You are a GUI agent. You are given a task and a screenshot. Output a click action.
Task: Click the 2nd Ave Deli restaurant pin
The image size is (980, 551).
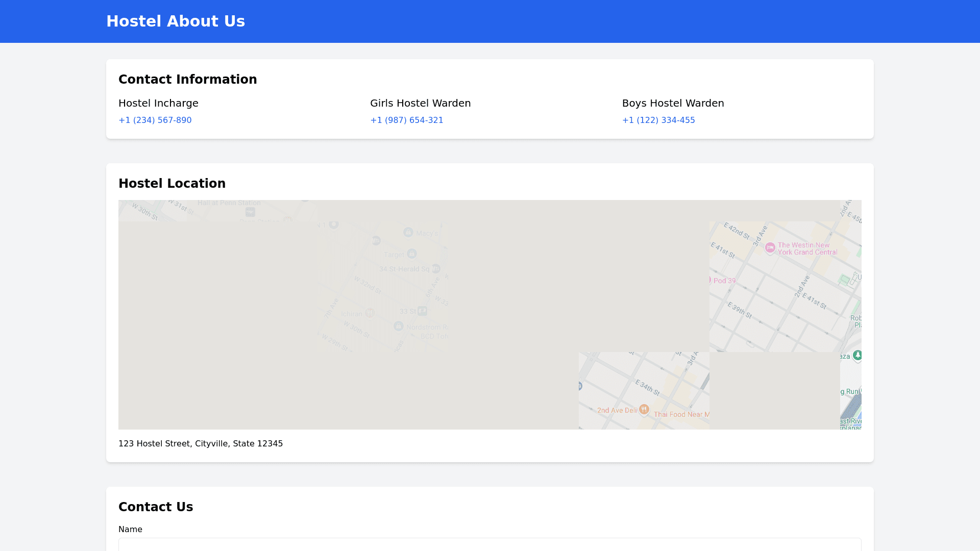pos(644,409)
